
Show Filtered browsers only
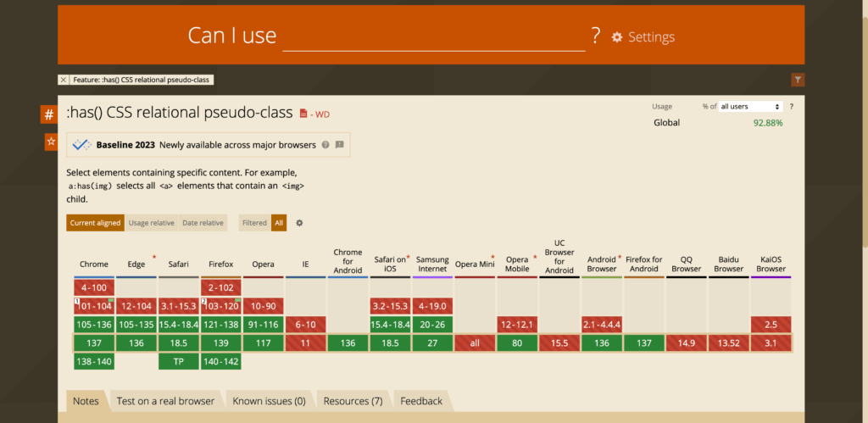pyautogui.click(x=254, y=223)
